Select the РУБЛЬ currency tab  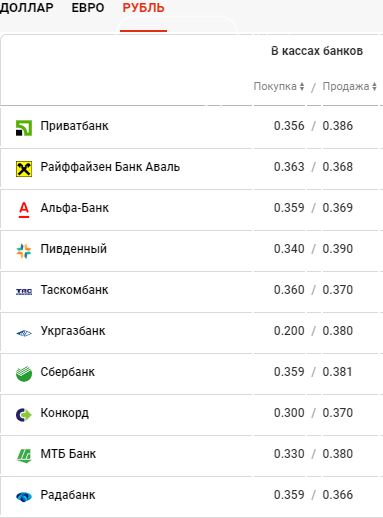[143, 8]
